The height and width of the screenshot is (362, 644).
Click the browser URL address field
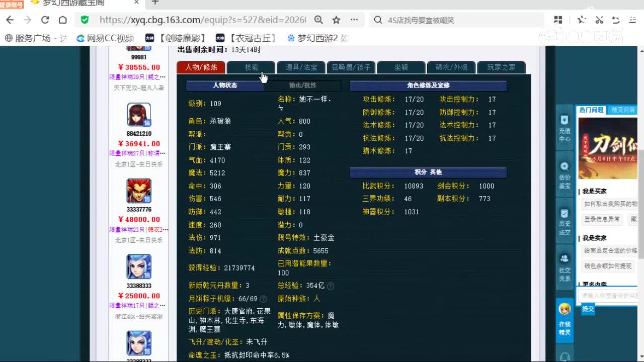(202, 20)
